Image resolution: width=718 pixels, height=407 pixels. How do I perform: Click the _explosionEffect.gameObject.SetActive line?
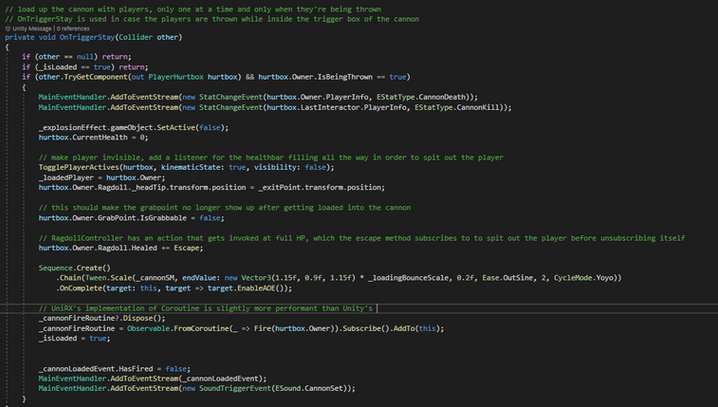tap(133, 127)
